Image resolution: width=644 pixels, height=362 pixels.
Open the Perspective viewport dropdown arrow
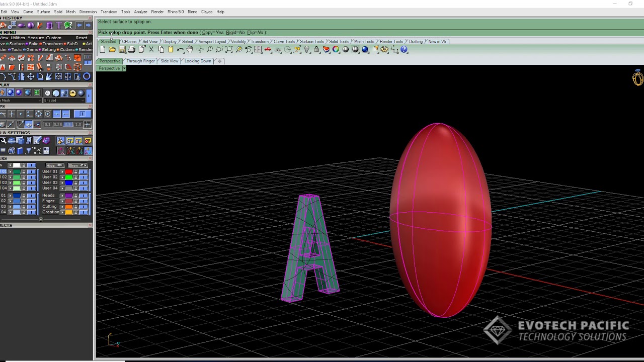[x=124, y=68]
